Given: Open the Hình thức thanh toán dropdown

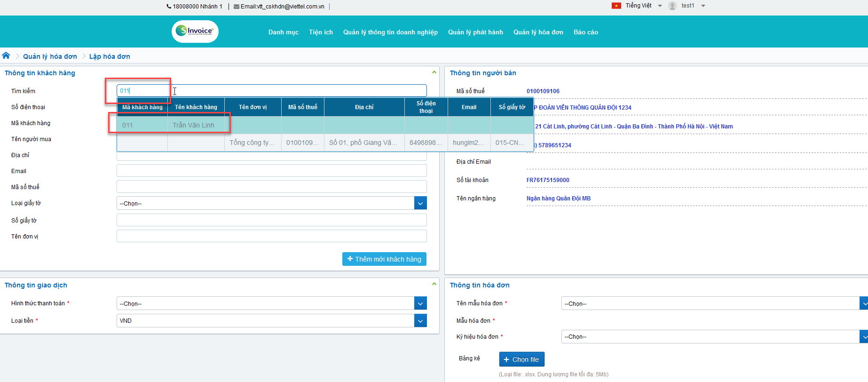Looking at the screenshot, I should click(420, 303).
